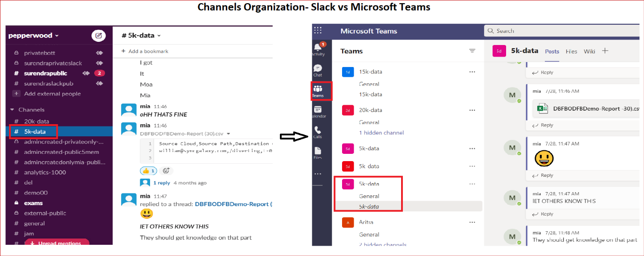644x256 pixels.
Task: Open Files in Teams rail
Action: pos(318,153)
